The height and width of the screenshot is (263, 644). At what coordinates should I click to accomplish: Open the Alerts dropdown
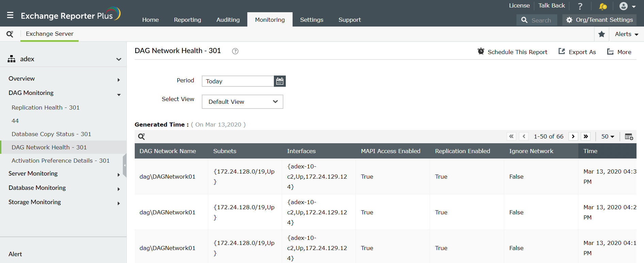(x=627, y=34)
